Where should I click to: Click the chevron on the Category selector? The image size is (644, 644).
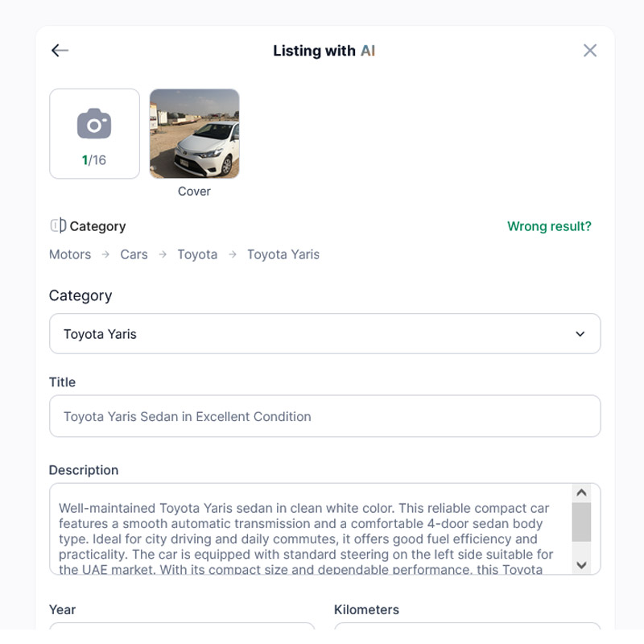[x=578, y=333]
